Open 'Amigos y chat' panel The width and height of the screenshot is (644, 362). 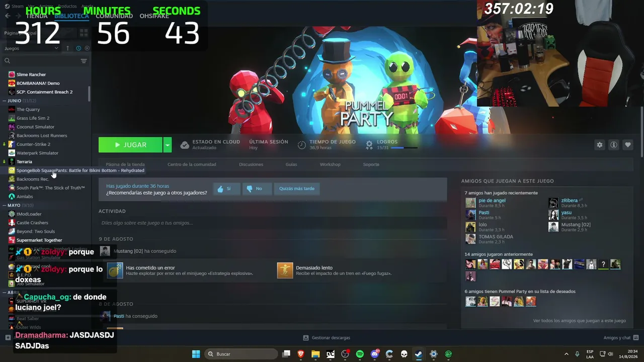click(x=621, y=338)
